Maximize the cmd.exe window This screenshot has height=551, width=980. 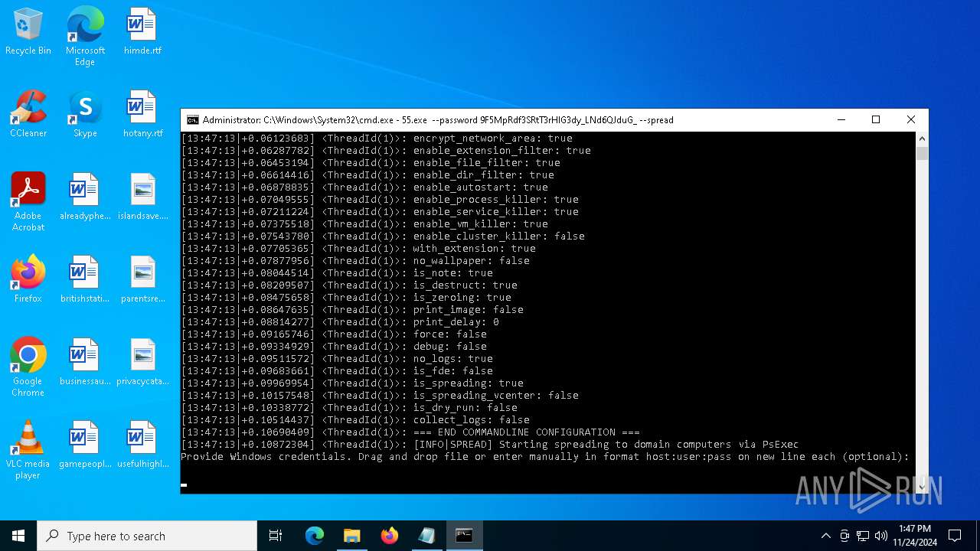pyautogui.click(x=876, y=120)
